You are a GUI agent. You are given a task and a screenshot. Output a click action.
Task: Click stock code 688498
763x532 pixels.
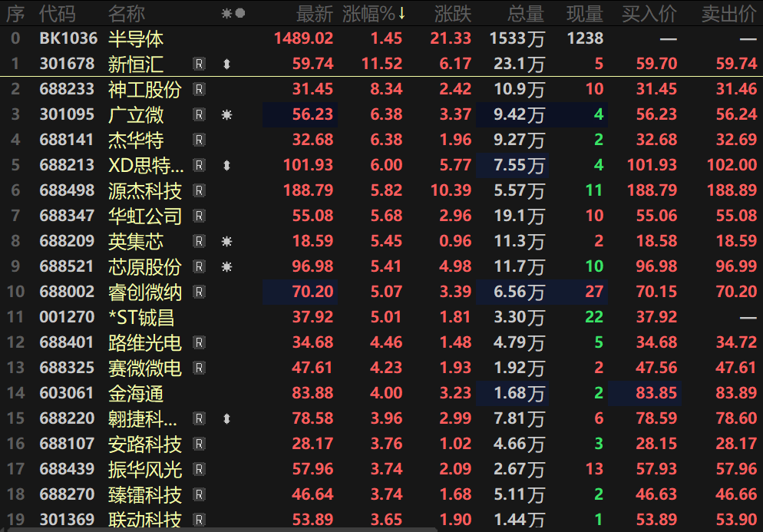(67, 190)
